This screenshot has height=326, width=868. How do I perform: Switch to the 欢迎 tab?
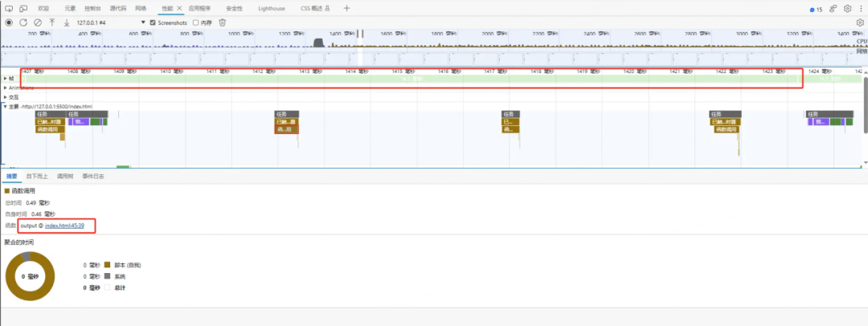click(x=43, y=9)
